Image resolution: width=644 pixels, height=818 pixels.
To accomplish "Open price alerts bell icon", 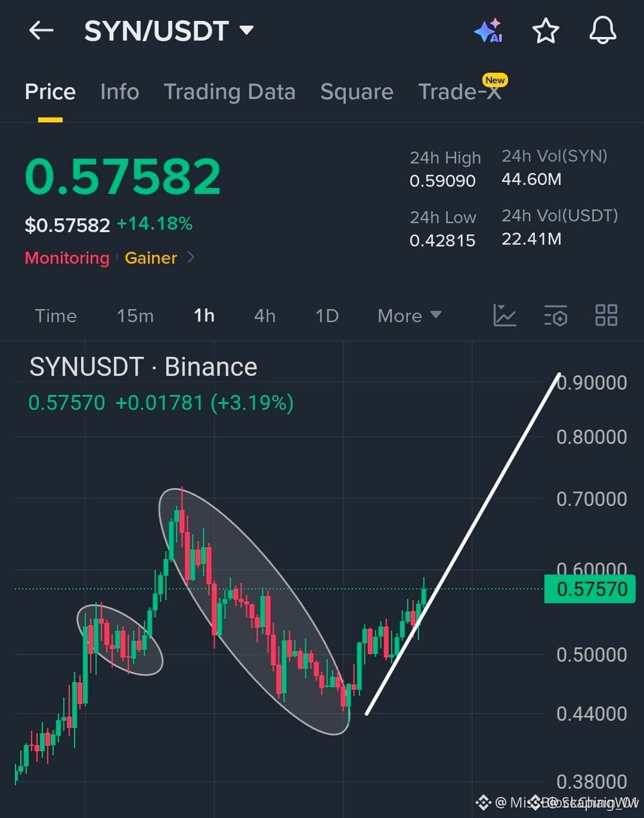I will coord(603,30).
